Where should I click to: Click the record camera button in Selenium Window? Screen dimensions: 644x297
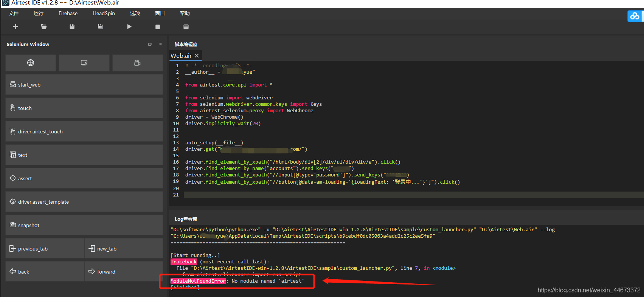click(137, 63)
